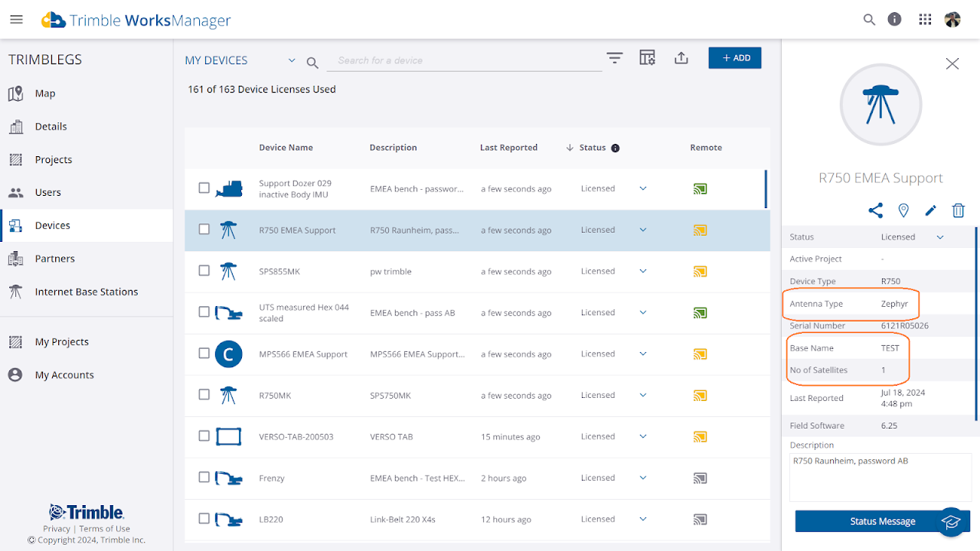Check the VERSO-TAB-200503 checkbox
Image resolution: width=980 pixels, height=551 pixels.
click(x=204, y=435)
